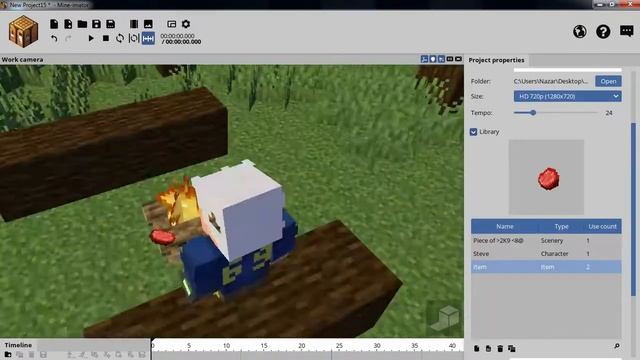Click timeline marker at frame 25
This screenshot has height=360, width=640.
(x=339, y=346)
